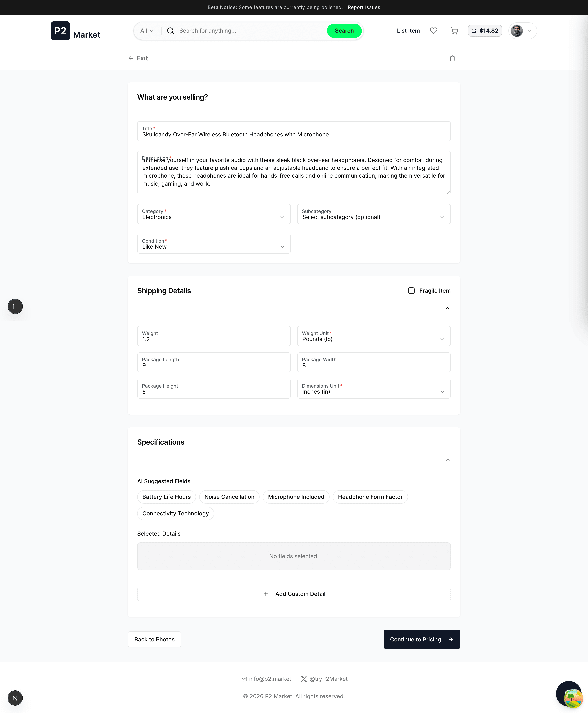This screenshot has height=713, width=588.
Task: Collapse the Shipping Details section chevron
Action: coord(447,309)
